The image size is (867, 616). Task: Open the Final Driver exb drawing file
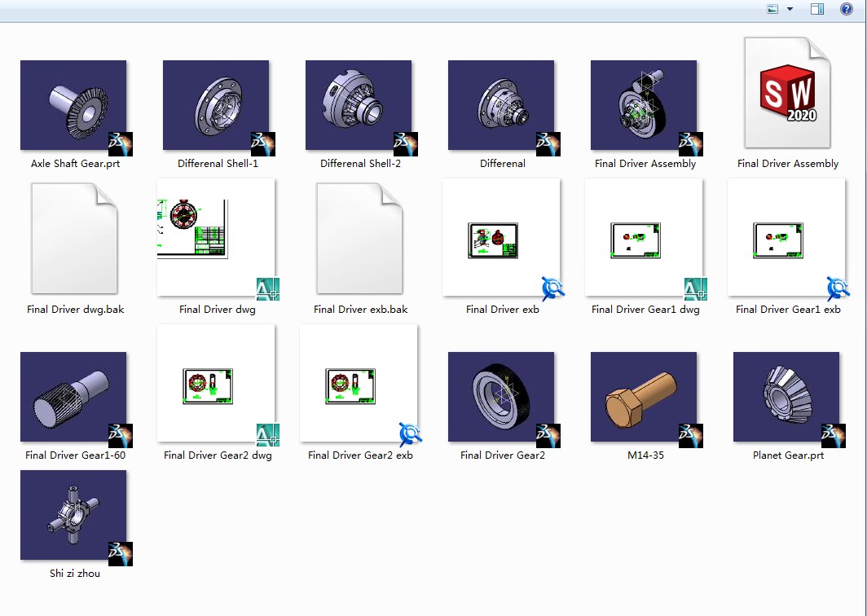pyautogui.click(x=501, y=237)
